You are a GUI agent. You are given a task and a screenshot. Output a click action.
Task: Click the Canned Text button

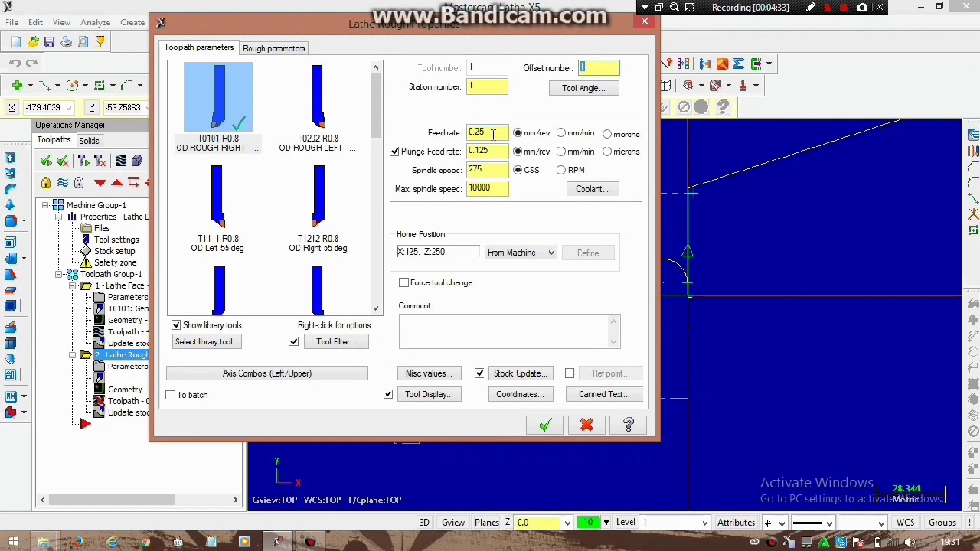604,395
